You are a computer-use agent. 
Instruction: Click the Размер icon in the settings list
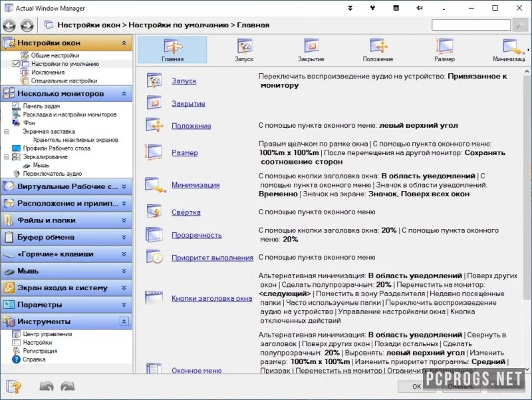pyautogui.click(x=154, y=152)
